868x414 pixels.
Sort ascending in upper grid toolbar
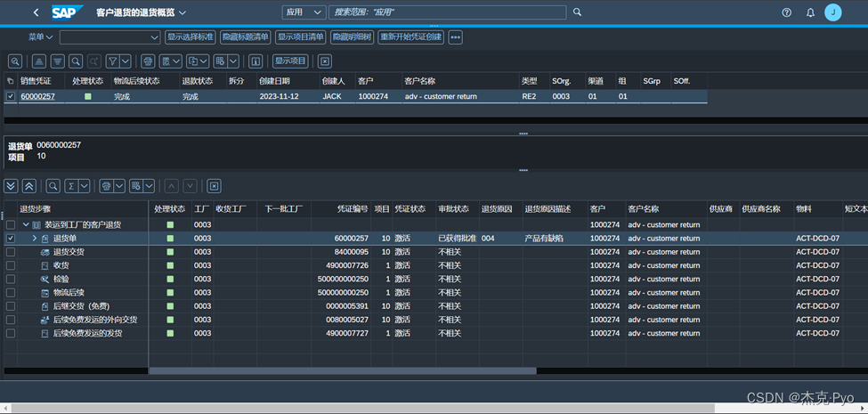pos(39,61)
